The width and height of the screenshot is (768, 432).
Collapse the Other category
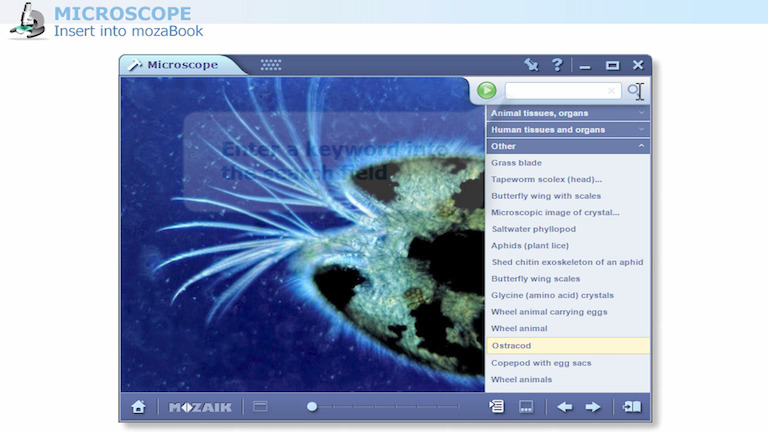point(567,146)
